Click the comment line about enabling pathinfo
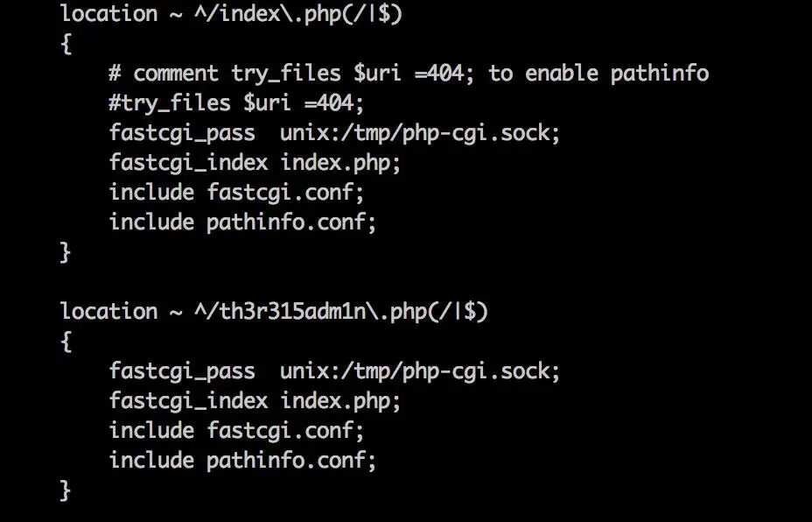The width and height of the screenshot is (812, 522). pos(409,74)
